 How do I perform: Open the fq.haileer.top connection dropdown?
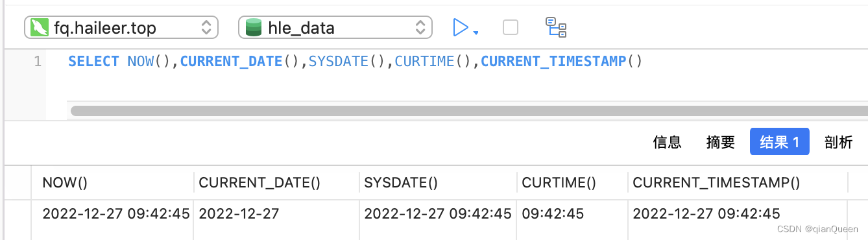click(x=121, y=28)
